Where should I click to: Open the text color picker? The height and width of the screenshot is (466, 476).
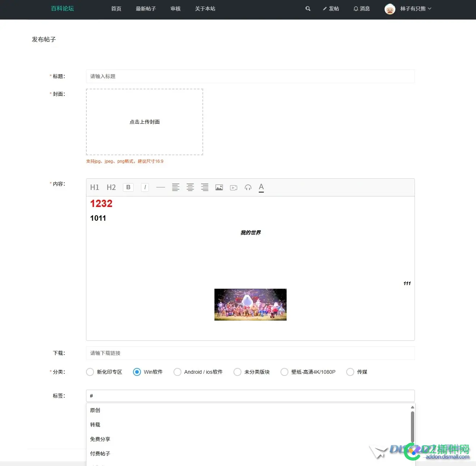tap(261, 187)
